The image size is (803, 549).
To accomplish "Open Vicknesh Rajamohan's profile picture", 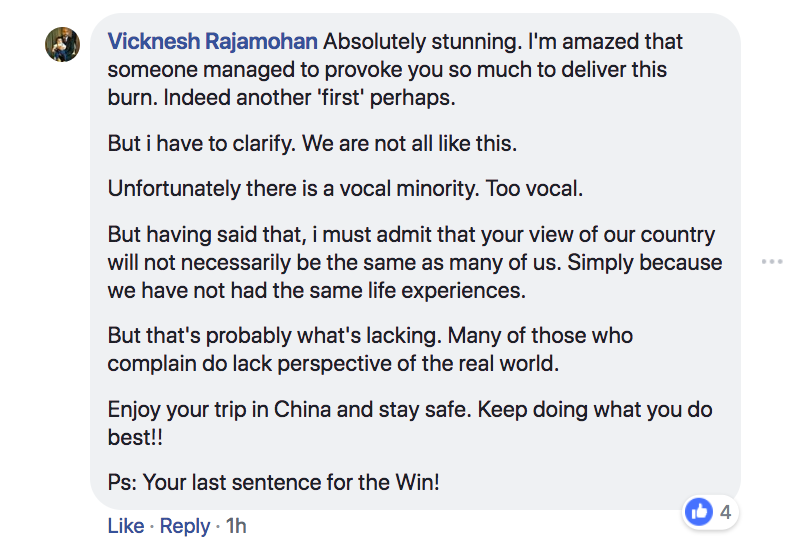I will [x=62, y=45].
